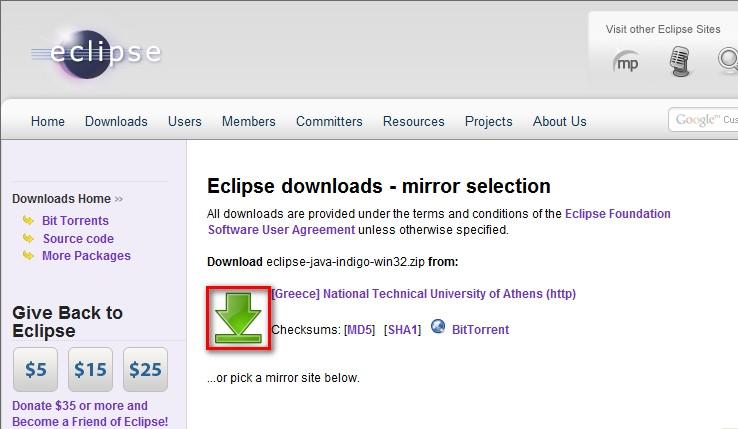The height and width of the screenshot is (429, 738).
Task: Open the Users menu item
Action: coord(184,121)
